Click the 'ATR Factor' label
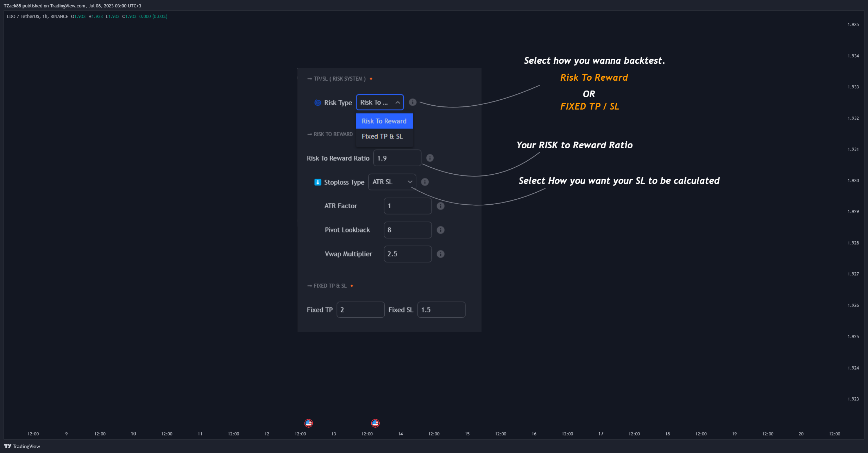868x453 pixels. [x=340, y=206]
